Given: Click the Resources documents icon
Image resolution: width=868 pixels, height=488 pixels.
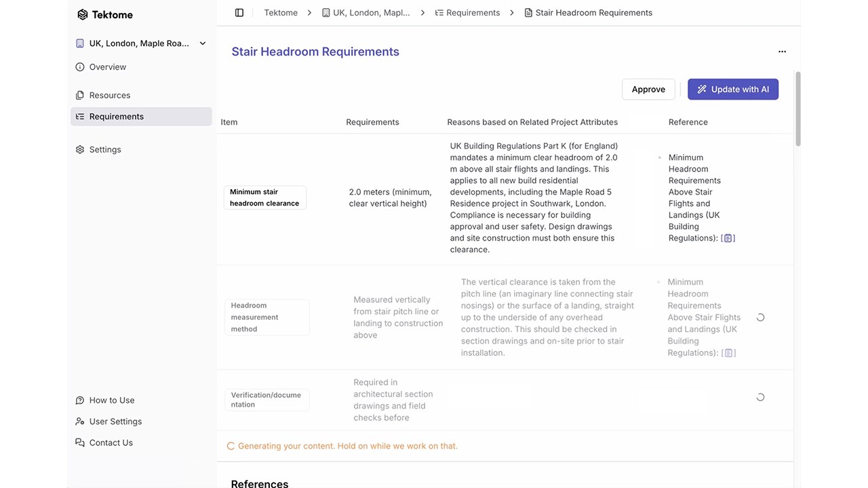Looking at the screenshot, I should [x=80, y=96].
